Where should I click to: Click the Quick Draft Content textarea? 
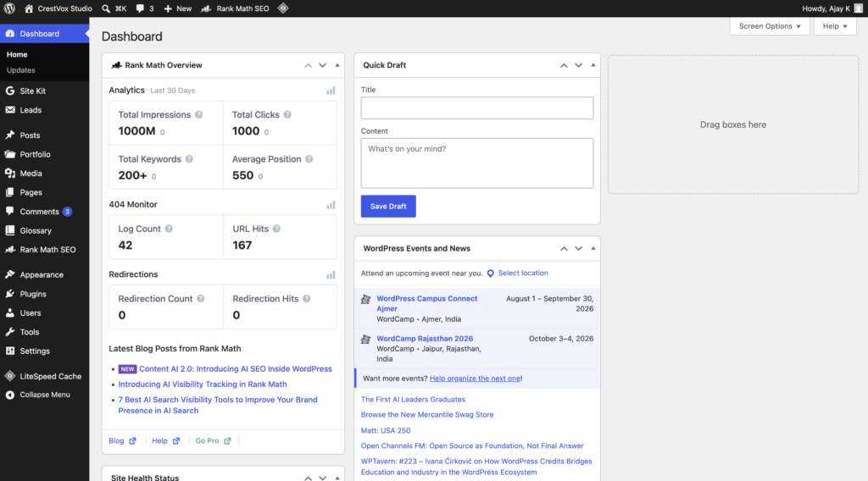tap(477, 163)
